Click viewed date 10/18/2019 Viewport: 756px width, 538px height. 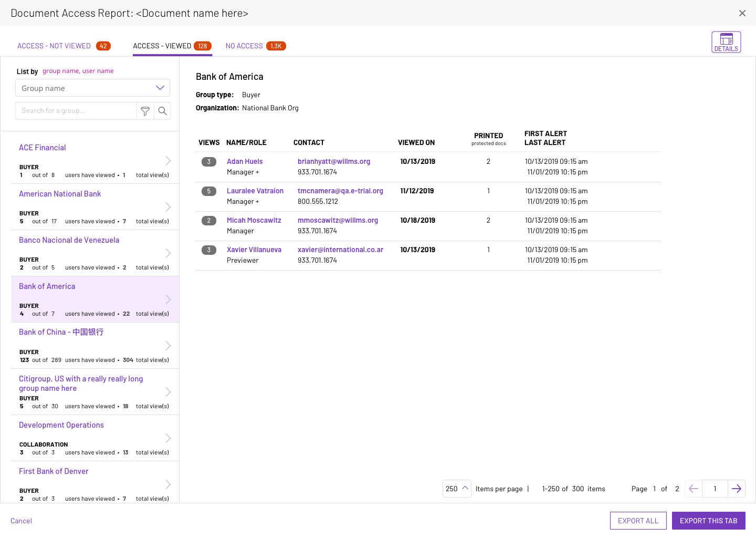(417, 220)
